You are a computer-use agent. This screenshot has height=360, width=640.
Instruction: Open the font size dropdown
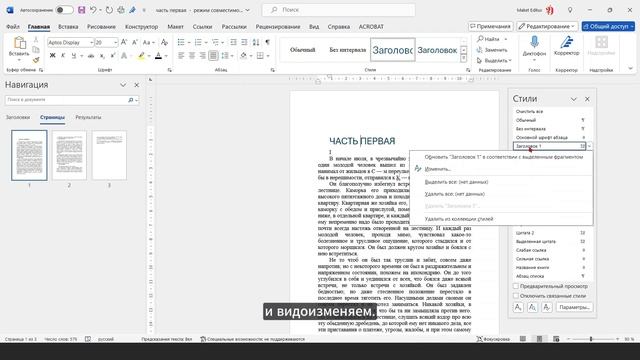pyautogui.click(x=116, y=42)
